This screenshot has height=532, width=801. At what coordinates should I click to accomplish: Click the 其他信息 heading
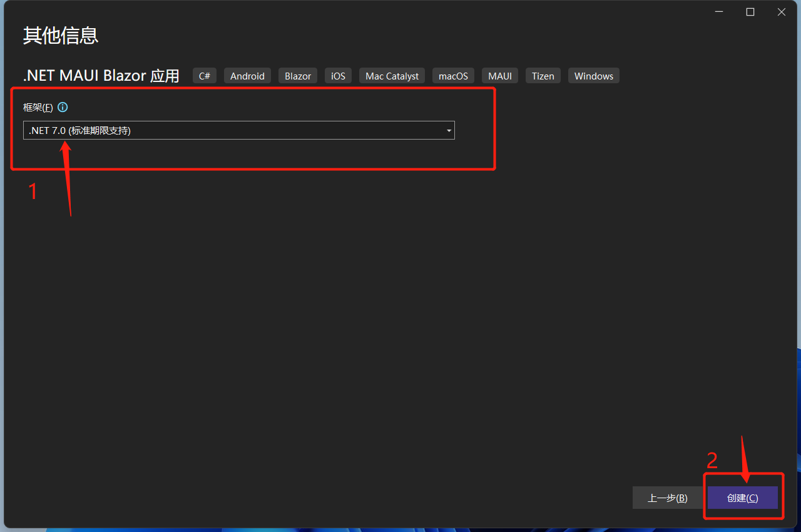(61, 36)
